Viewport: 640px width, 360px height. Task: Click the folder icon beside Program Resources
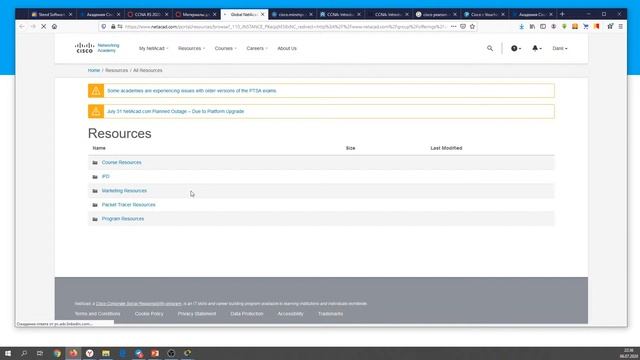[x=95, y=219]
